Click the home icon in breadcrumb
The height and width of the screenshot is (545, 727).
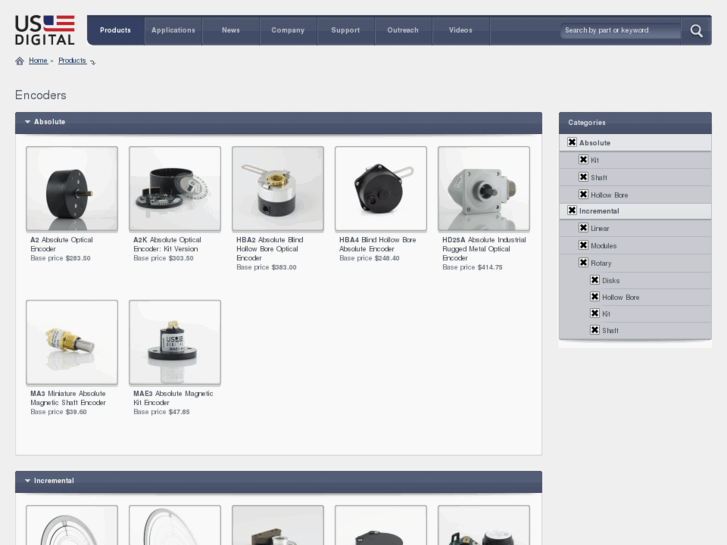[x=20, y=61]
